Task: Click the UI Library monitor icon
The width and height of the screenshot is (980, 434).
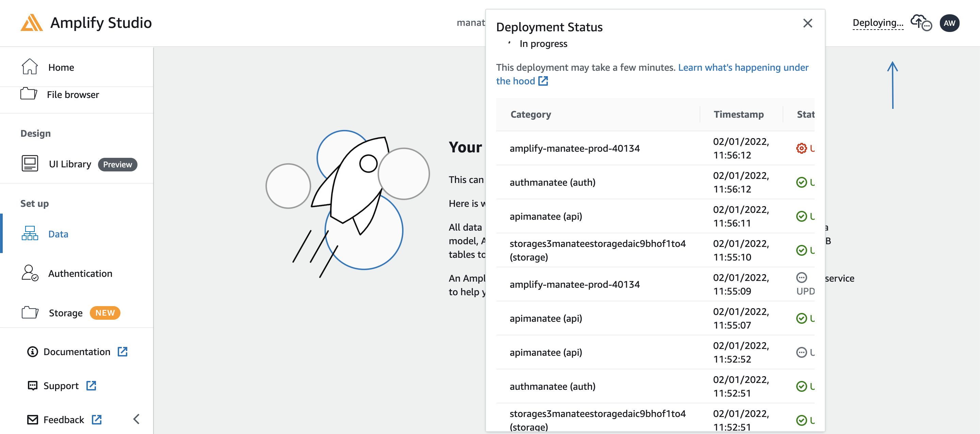Action: (x=30, y=164)
